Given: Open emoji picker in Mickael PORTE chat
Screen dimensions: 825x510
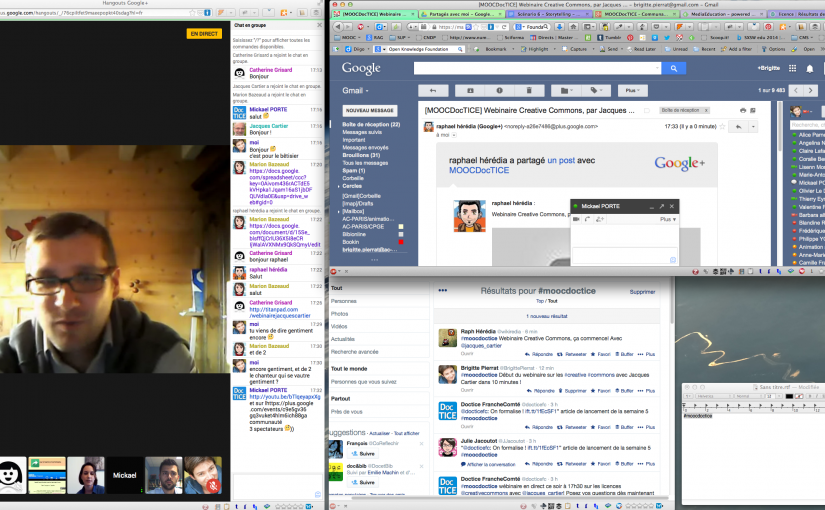Looking at the screenshot, I should [672, 259].
